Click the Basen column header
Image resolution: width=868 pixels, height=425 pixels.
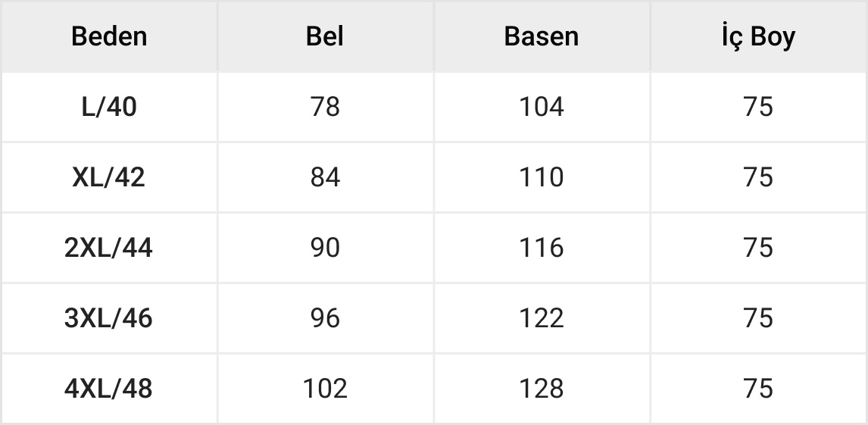[x=541, y=36]
